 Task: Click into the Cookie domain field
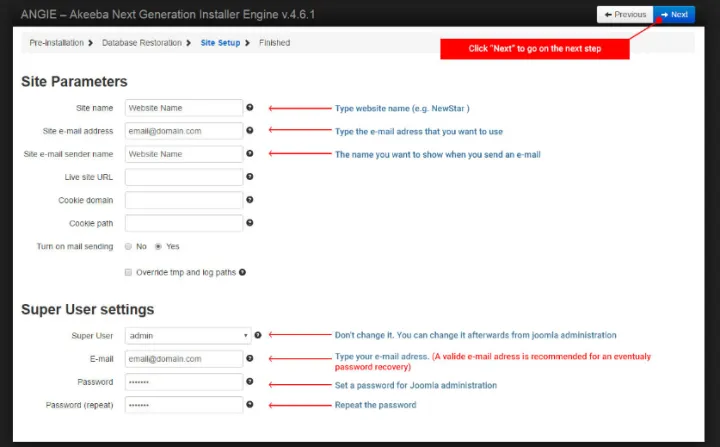click(184, 200)
